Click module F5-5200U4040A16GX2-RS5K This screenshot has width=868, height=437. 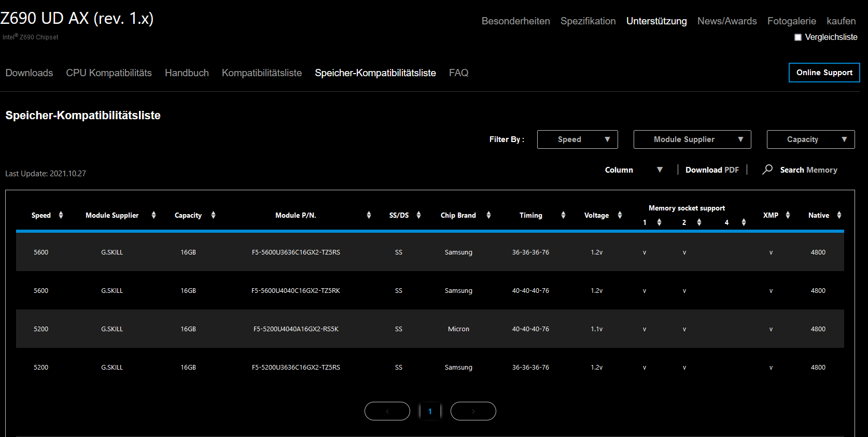(296, 329)
